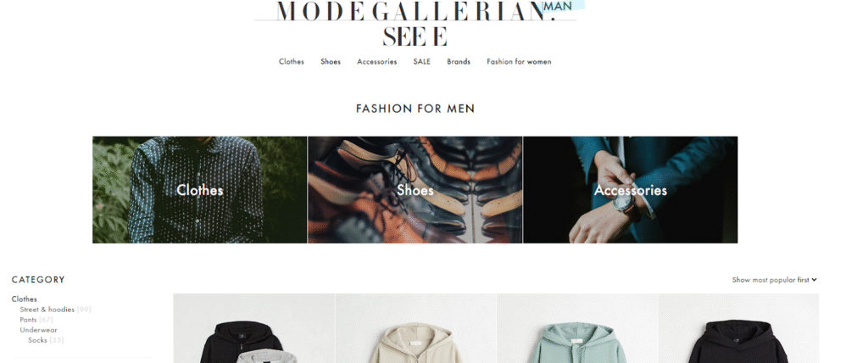This screenshot has height=363, width=868.
Task: View the beige zip hoodie product
Action: coord(415,328)
